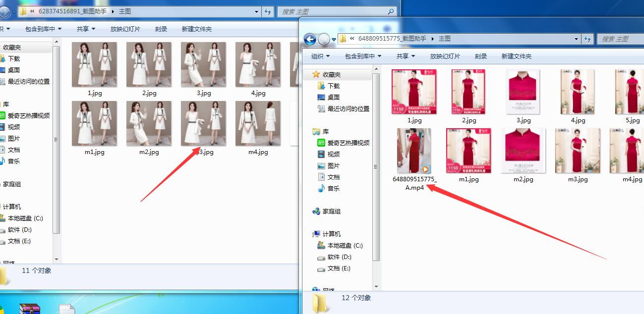Click the magnifier icon in the 搜索 主图 box
The height and width of the screenshot is (314, 644).
(x=391, y=11)
